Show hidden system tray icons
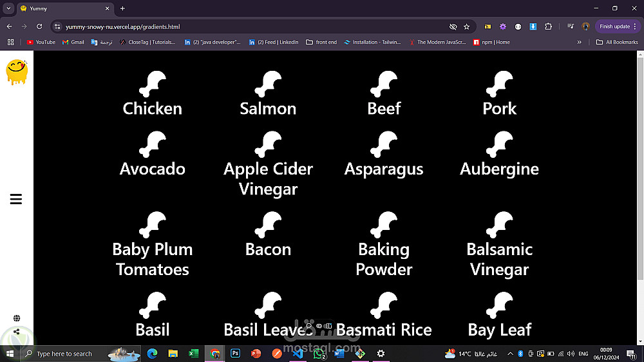644x362 pixels. pyautogui.click(x=510, y=354)
